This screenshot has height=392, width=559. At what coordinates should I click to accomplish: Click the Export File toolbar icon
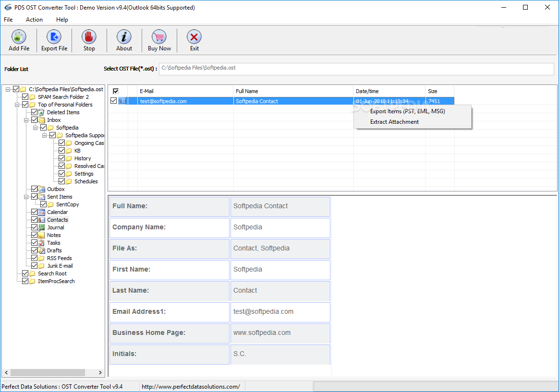pos(54,36)
